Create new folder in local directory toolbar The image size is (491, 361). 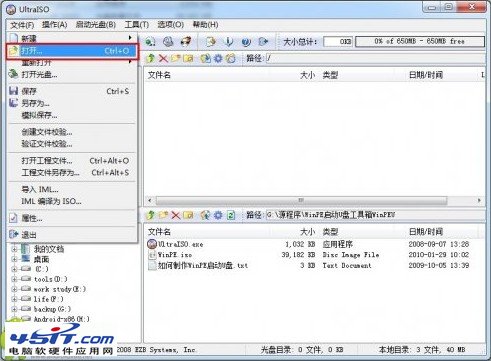(x=163, y=215)
